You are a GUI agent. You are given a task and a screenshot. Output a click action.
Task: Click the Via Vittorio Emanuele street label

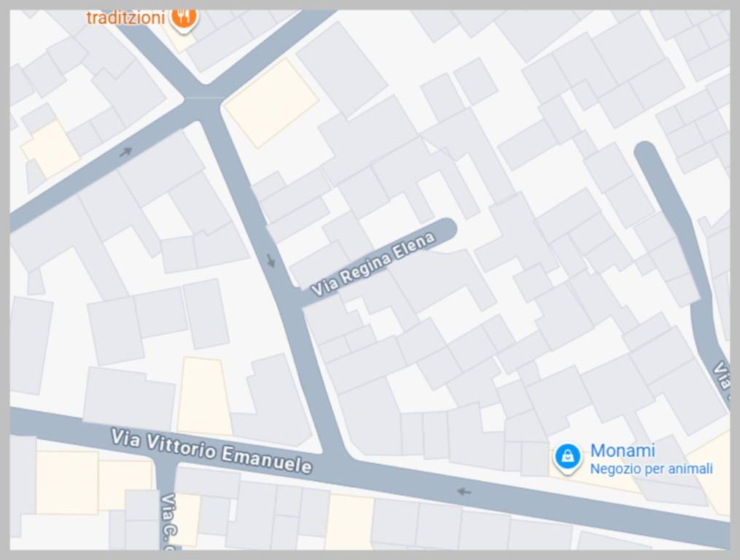pyautogui.click(x=211, y=451)
